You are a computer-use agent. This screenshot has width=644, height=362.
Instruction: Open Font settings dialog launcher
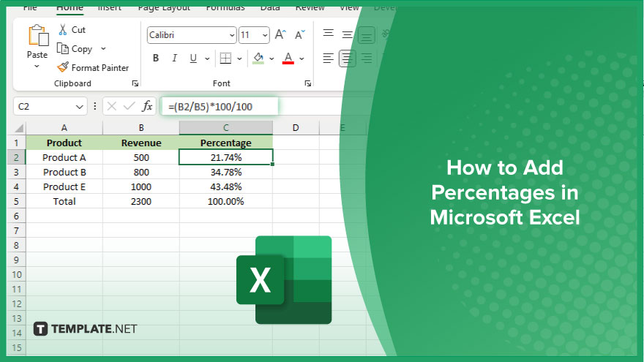(x=307, y=83)
